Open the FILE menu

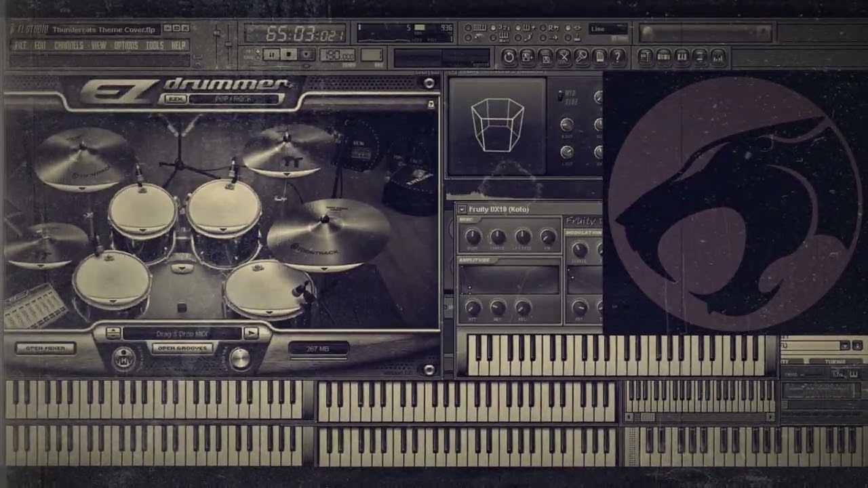pos(20,45)
